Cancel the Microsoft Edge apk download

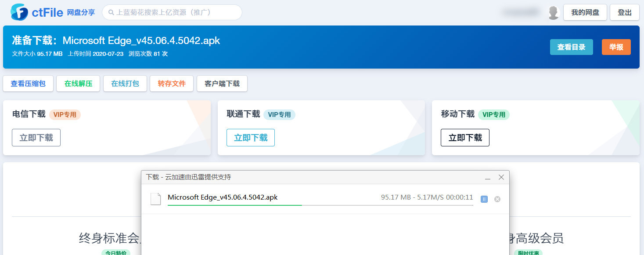(497, 199)
